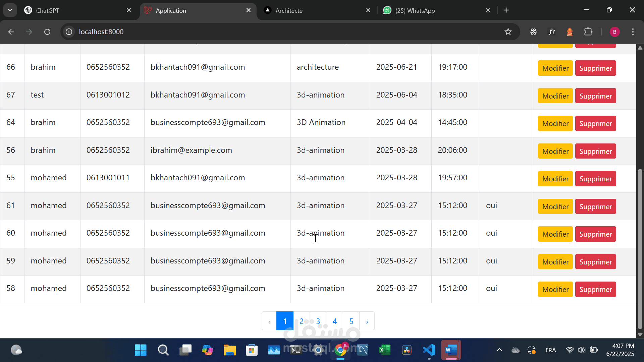Image resolution: width=644 pixels, height=362 pixels.
Task: Go to next pagination page arrow
Action: point(367,321)
